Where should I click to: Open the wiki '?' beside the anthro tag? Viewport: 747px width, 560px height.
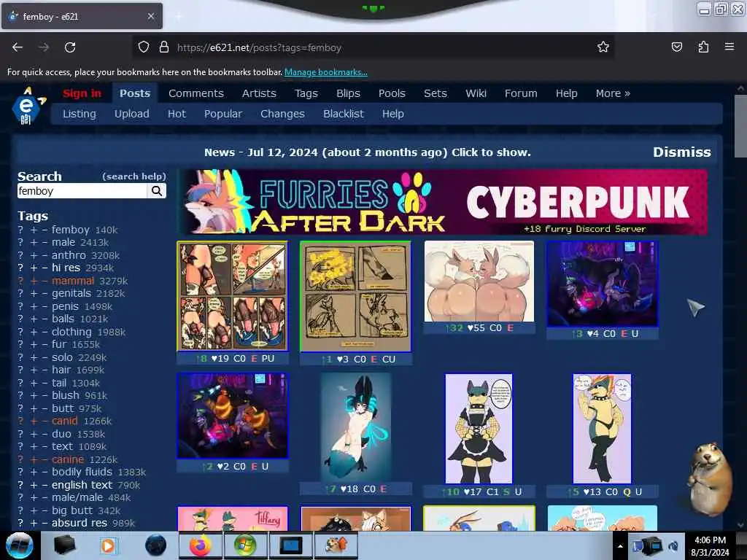tap(20, 255)
